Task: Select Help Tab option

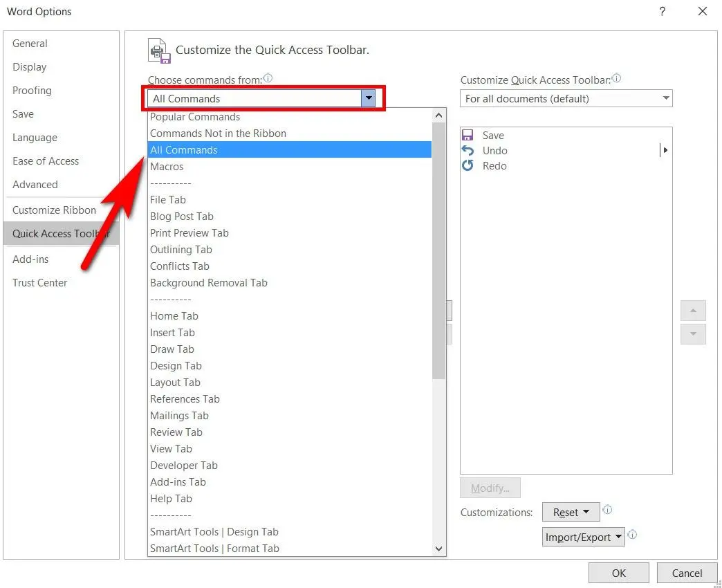Action: (290, 498)
